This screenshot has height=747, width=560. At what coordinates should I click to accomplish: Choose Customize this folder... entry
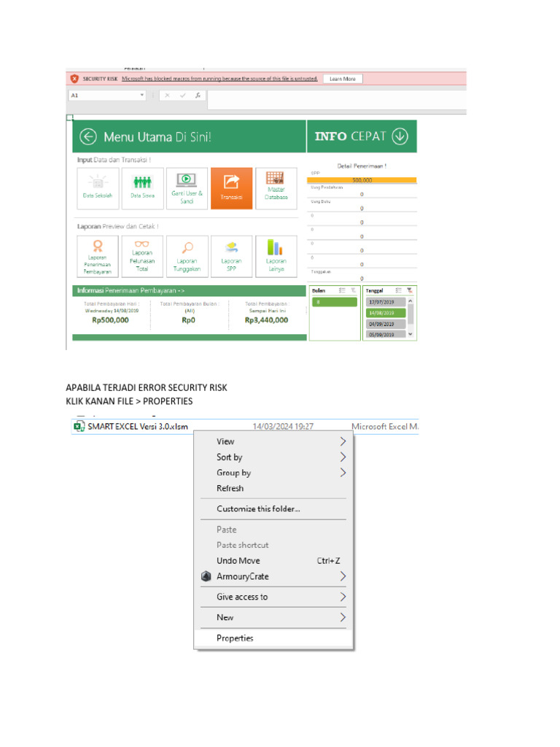coord(273,508)
